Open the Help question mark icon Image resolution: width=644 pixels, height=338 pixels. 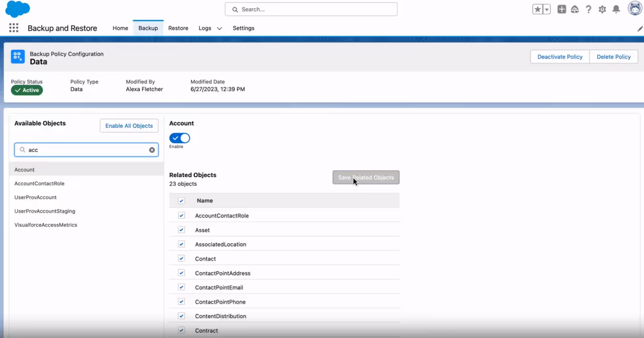[588, 9]
